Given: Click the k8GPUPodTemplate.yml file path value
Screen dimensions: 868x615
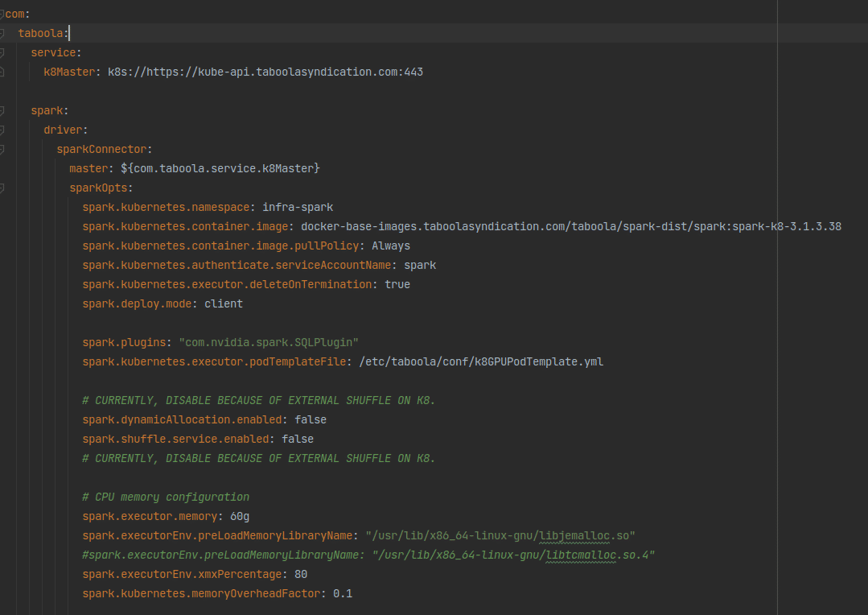Looking at the screenshot, I should pyautogui.click(x=481, y=361).
